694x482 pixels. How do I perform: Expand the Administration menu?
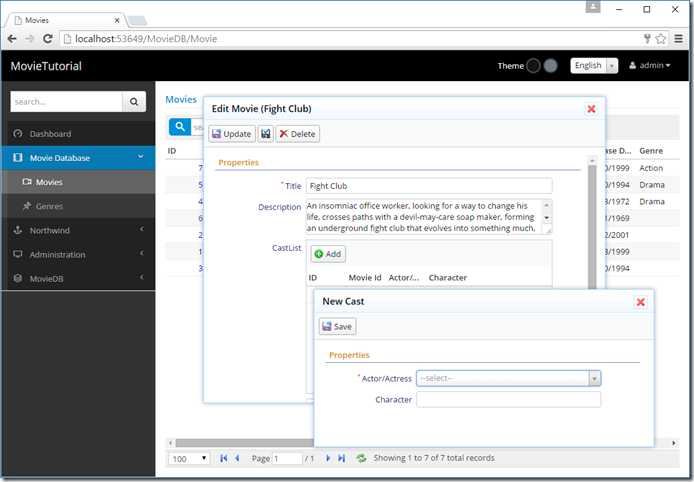click(78, 254)
